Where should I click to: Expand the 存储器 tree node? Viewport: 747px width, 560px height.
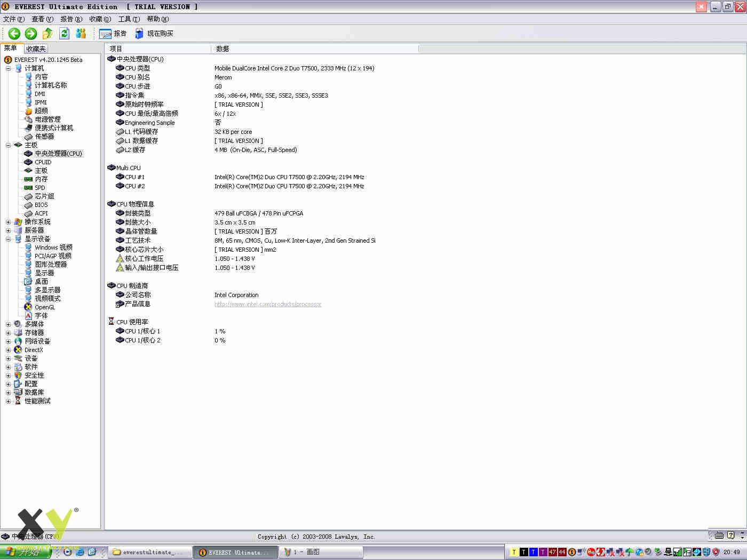coord(8,333)
